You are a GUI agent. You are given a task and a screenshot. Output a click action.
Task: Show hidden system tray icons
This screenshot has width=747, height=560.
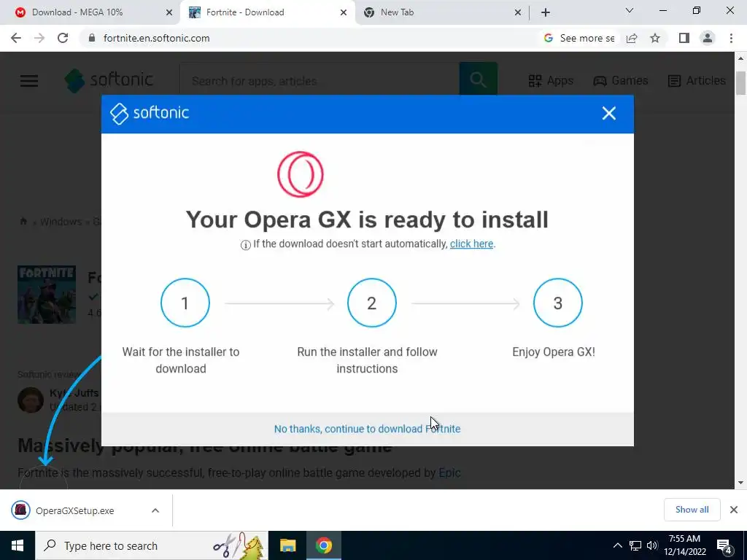617,545
